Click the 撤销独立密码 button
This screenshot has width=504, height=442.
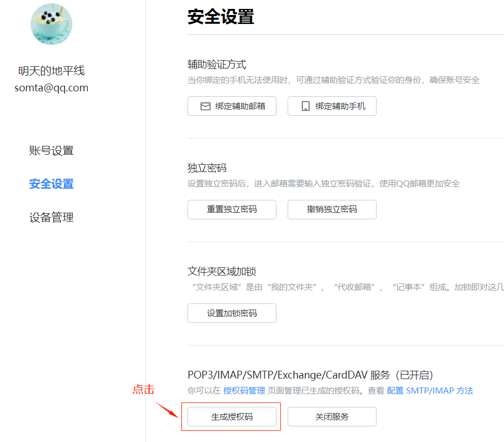coord(332,209)
